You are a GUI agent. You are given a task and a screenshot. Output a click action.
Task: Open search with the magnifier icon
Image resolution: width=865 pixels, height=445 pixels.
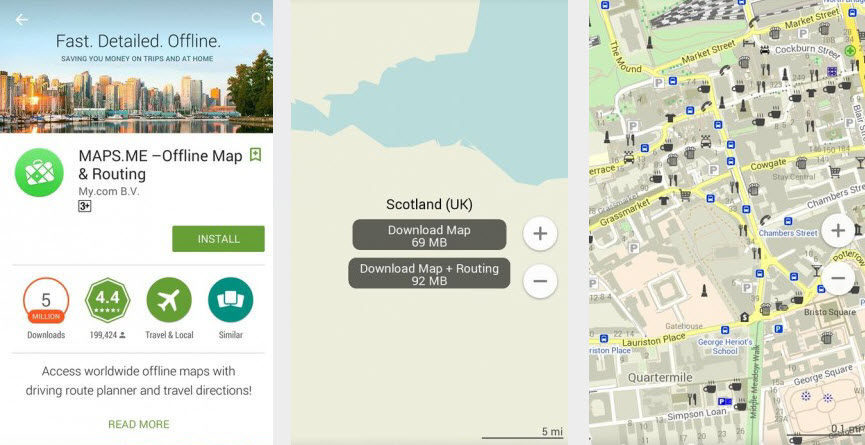(x=258, y=20)
